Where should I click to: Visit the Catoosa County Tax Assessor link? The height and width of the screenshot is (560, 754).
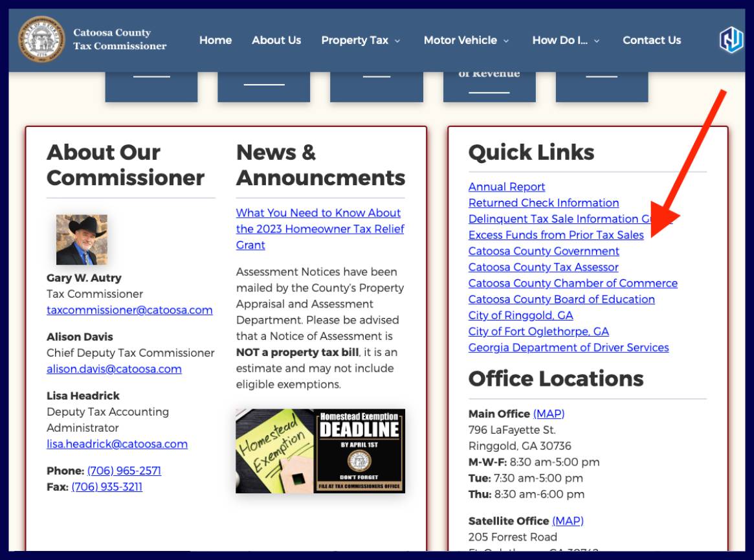point(543,267)
